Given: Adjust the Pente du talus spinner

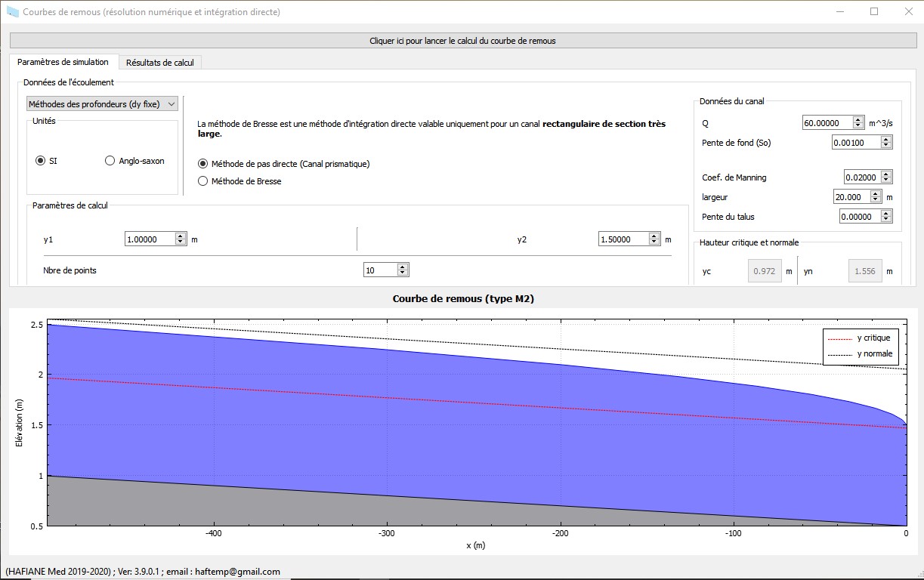Looking at the screenshot, I should (886, 217).
